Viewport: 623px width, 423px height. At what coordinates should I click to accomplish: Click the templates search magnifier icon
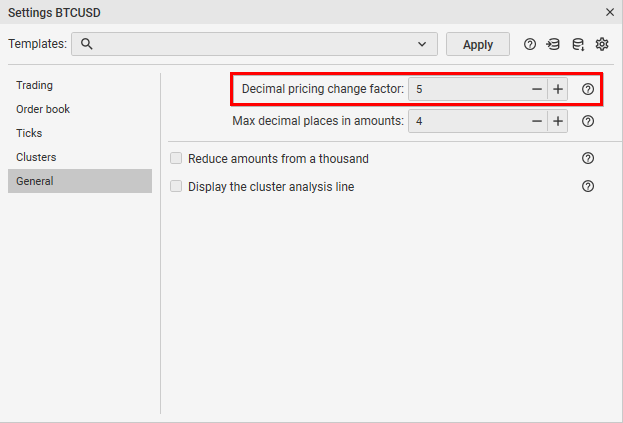click(87, 44)
